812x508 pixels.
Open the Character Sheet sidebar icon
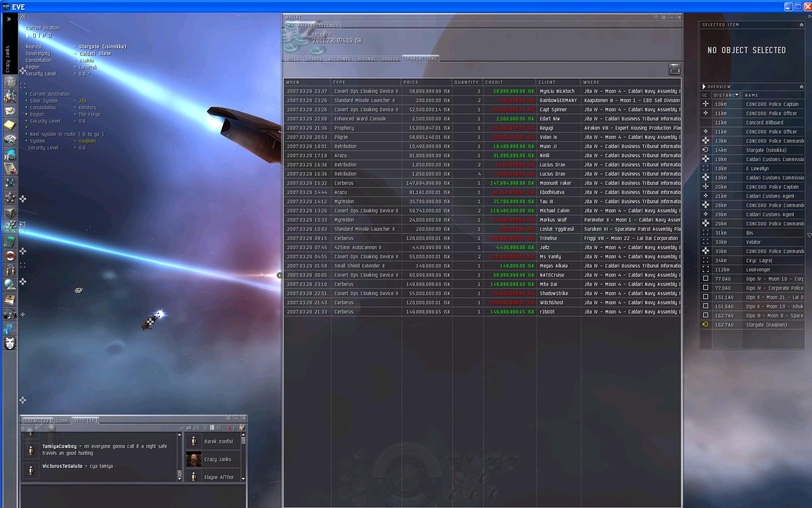(x=10, y=82)
